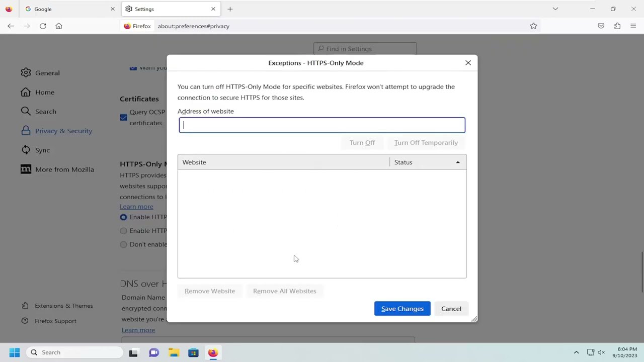Click Learn more under HTTPS-Only Mode

pos(136,207)
